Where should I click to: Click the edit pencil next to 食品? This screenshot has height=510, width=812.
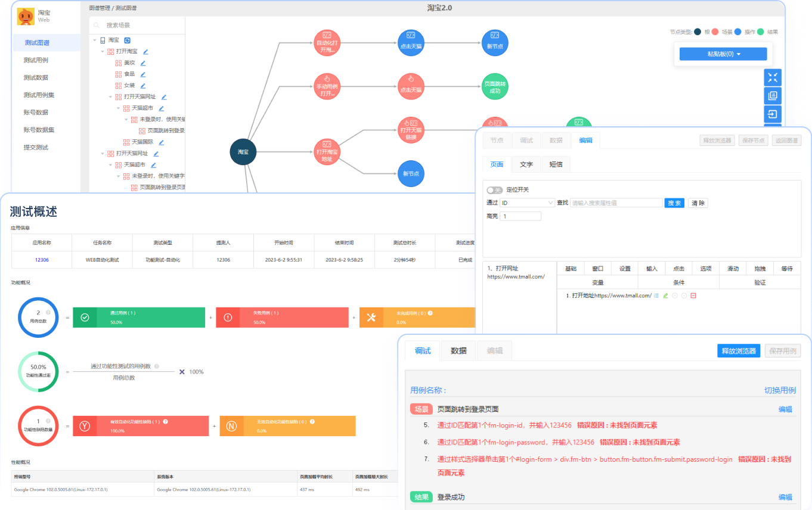tap(143, 74)
